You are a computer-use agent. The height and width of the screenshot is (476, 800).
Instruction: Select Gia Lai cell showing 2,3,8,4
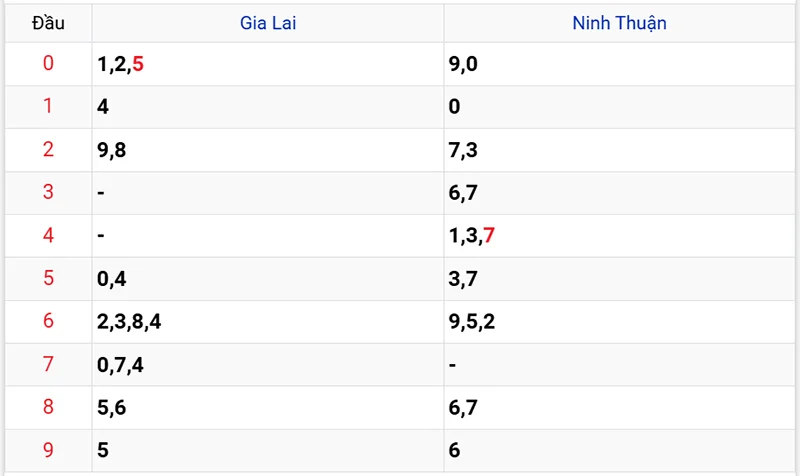coord(129,322)
